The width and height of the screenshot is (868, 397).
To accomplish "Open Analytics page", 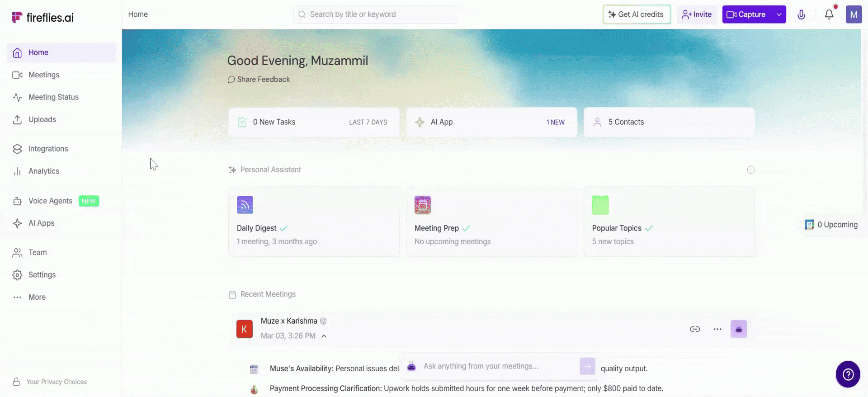I will click(61, 171).
